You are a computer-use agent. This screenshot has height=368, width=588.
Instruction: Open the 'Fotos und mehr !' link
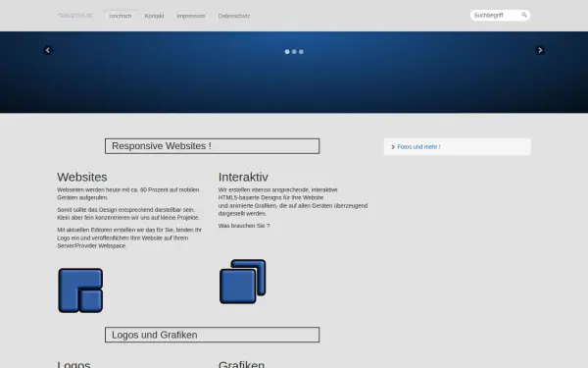pyautogui.click(x=418, y=147)
